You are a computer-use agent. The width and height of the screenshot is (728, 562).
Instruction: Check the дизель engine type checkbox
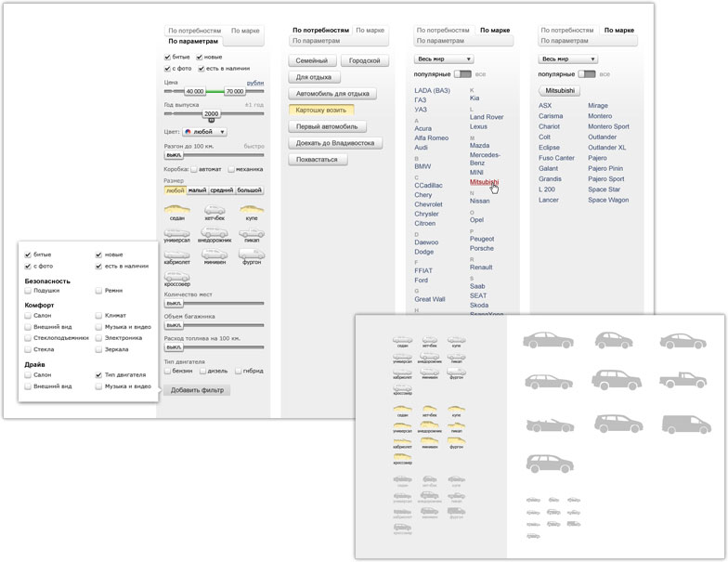tap(202, 371)
